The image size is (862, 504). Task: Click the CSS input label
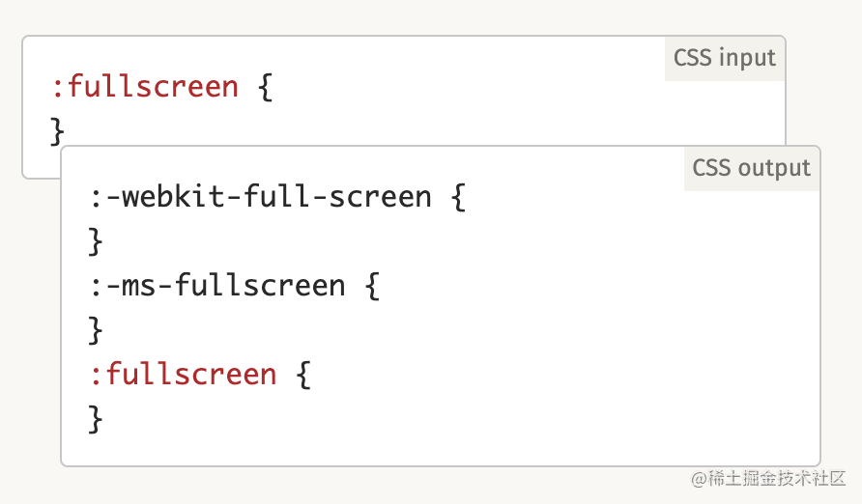(725, 58)
